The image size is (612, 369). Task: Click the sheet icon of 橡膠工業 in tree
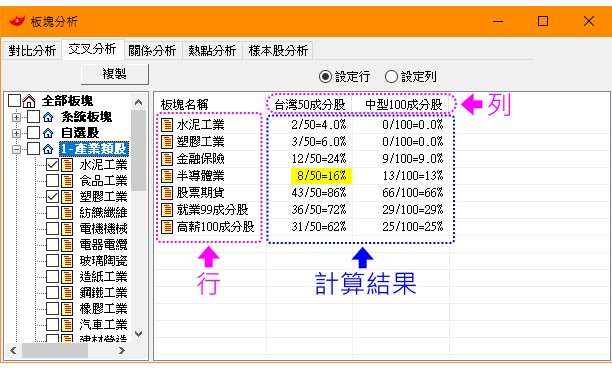[x=67, y=309]
